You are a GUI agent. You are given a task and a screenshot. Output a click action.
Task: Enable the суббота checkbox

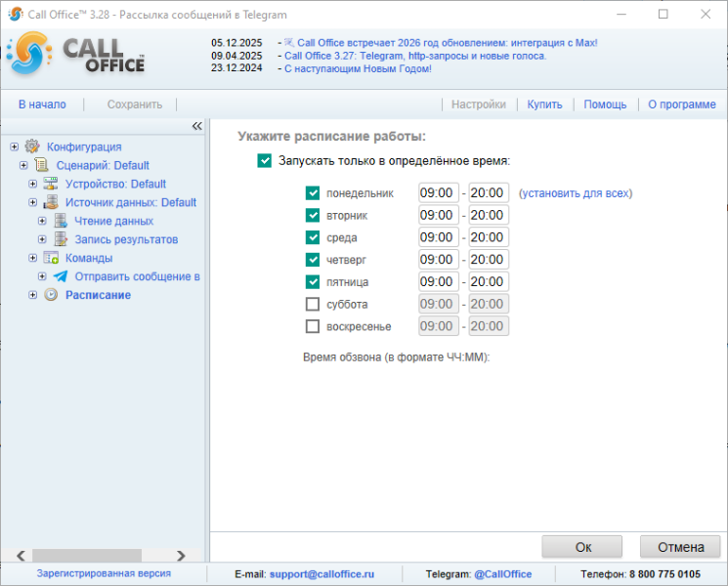click(313, 304)
